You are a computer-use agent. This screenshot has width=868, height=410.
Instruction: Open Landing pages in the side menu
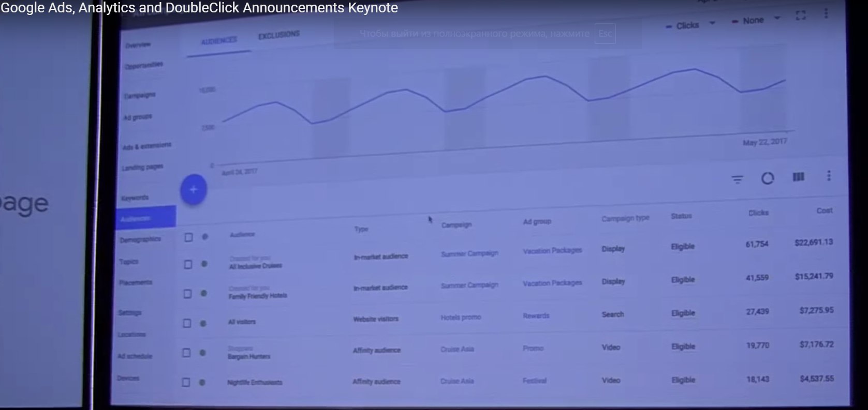tap(142, 167)
